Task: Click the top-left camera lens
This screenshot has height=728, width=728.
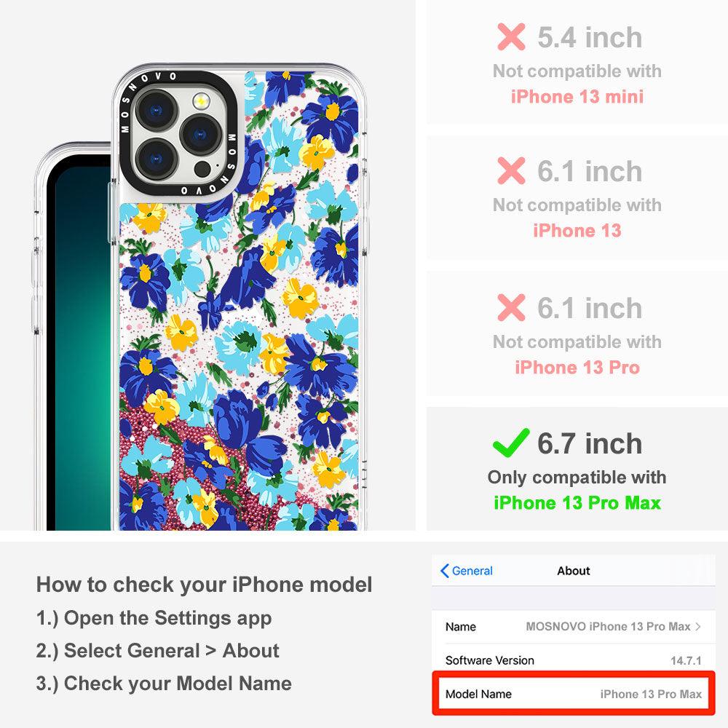Action: click(x=156, y=111)
